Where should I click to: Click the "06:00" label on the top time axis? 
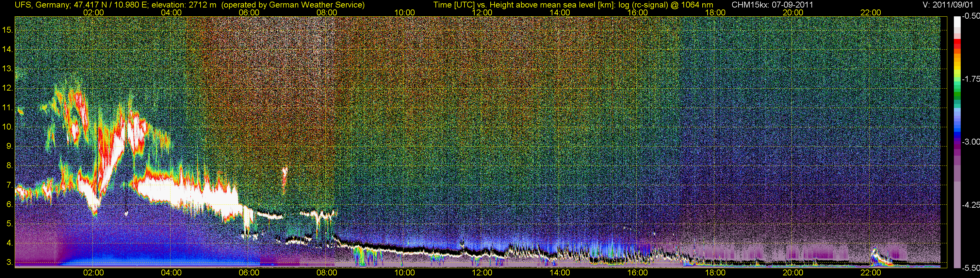pyautogui.click(x=249, y=12)
